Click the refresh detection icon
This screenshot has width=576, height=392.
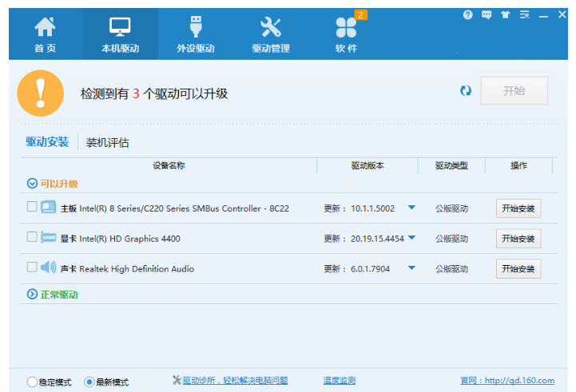coord(466,91)
